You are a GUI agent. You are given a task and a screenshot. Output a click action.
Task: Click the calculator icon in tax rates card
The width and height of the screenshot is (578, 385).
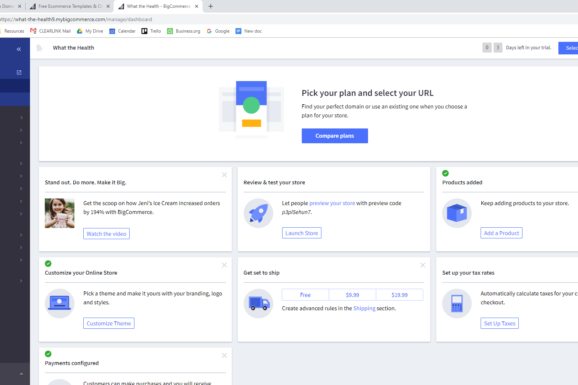point(457,303)
